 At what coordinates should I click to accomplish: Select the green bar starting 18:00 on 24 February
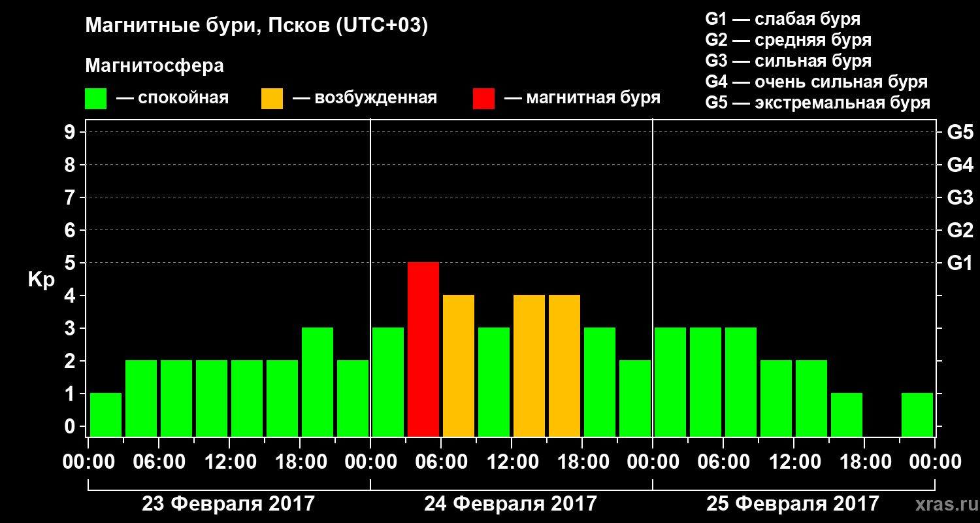[x=600, y=382]
